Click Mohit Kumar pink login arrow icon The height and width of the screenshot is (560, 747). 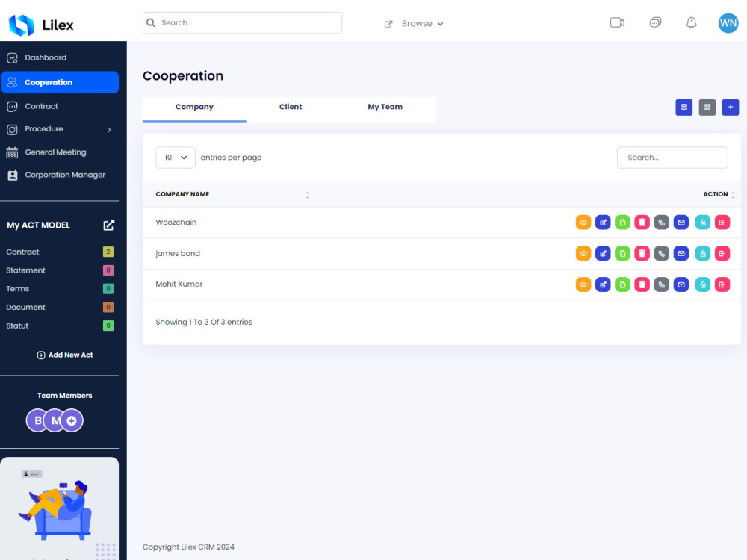[x=722, y=284]
